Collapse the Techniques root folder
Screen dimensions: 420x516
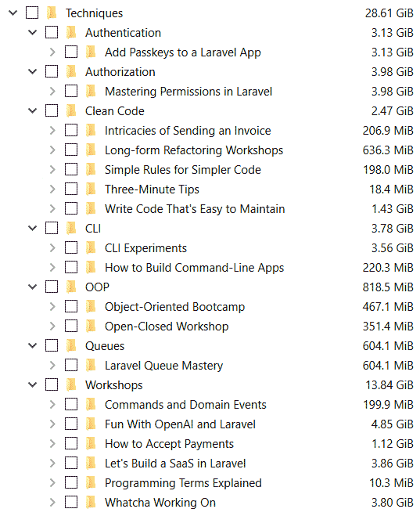point(13,13)
